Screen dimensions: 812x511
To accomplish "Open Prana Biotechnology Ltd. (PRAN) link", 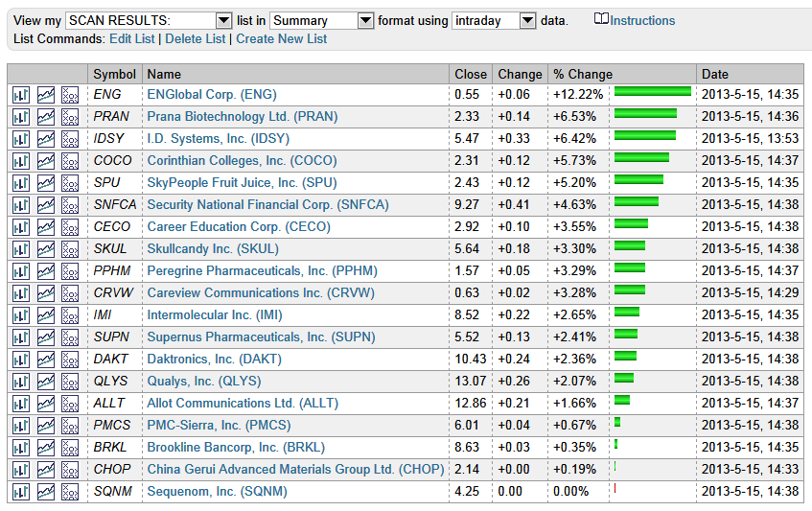I will (x=243, y=117).
